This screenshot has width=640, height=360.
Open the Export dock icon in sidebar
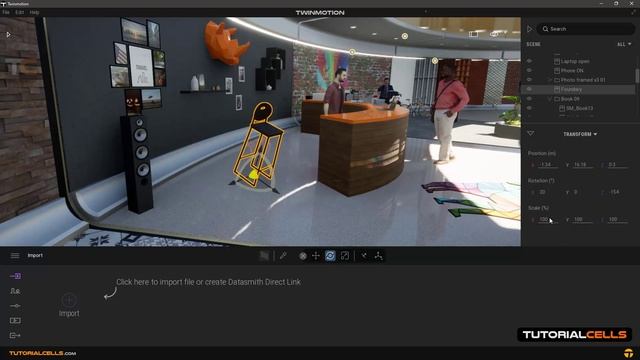point(15,335)
